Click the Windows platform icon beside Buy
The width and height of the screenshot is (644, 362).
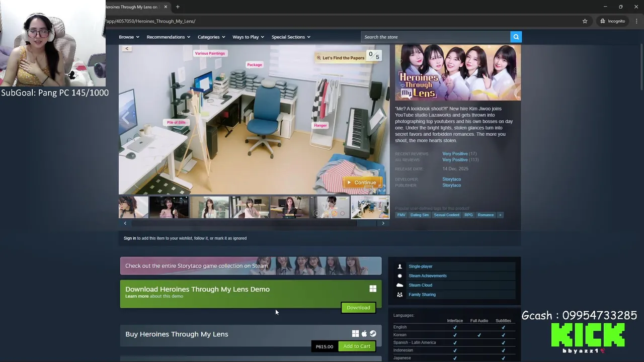(x=355, y=333)
